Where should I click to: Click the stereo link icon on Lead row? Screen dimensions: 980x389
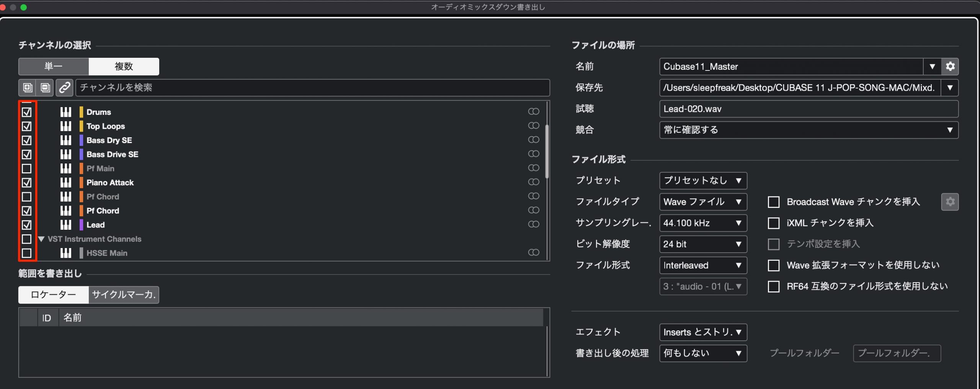[x=534, y=224]
